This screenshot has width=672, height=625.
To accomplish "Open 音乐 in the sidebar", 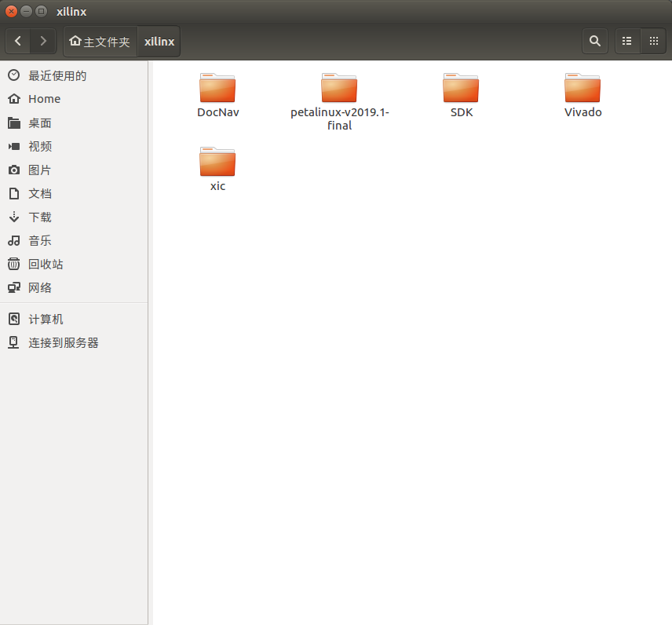I will [74, 240].
